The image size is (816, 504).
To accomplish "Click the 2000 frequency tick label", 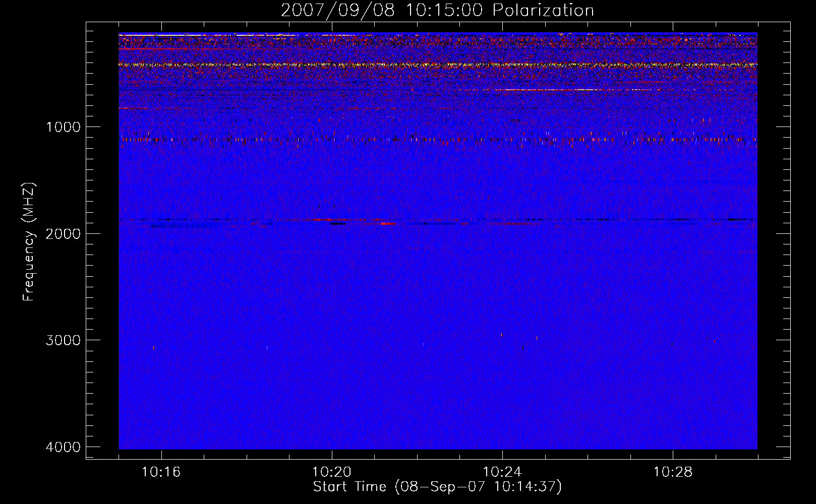I will pos(63,233).
